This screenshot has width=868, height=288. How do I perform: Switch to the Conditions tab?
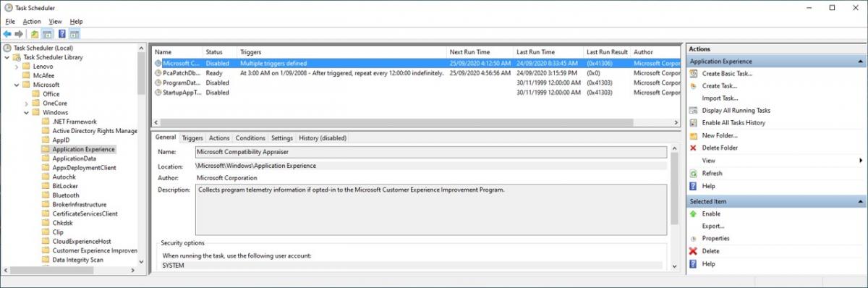coord(250,137)
